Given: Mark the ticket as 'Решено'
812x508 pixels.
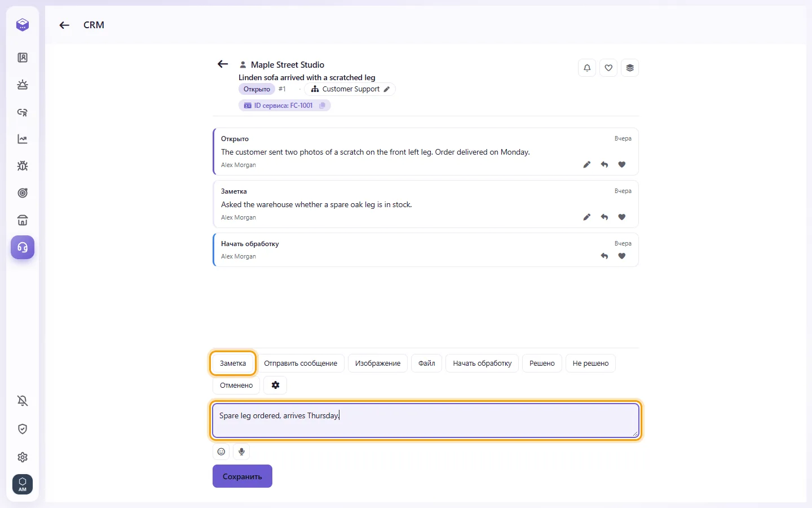Looking at the screenshot, I should pos(542,364).
